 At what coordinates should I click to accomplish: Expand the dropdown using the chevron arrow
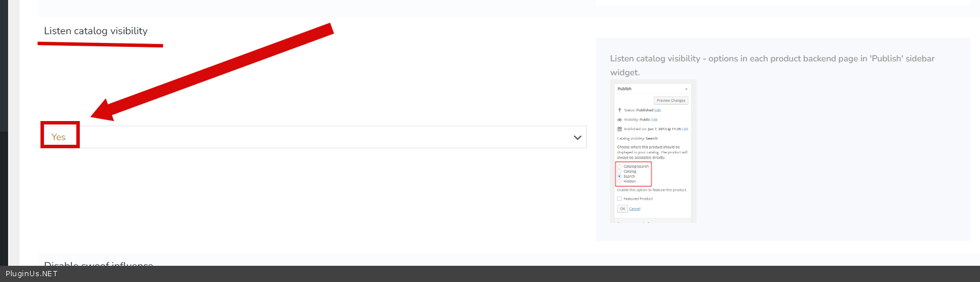coord(577,138)
